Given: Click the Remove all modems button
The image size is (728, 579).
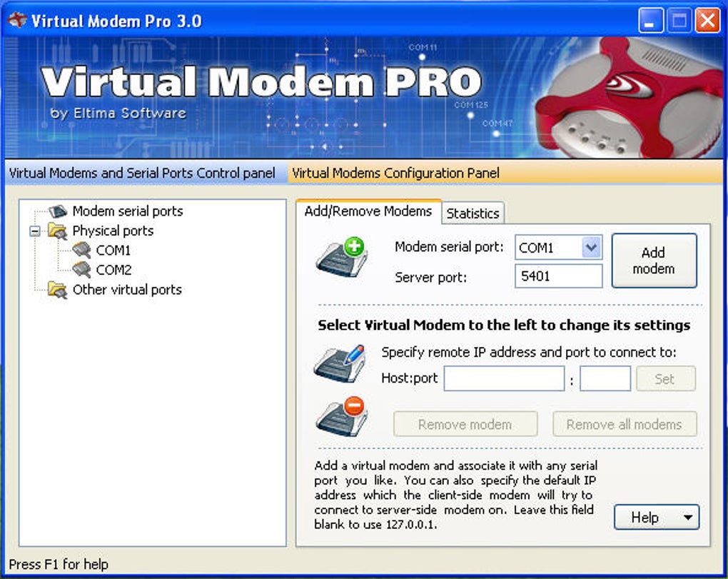Looking at the screenshot, I should click(625, 424).
